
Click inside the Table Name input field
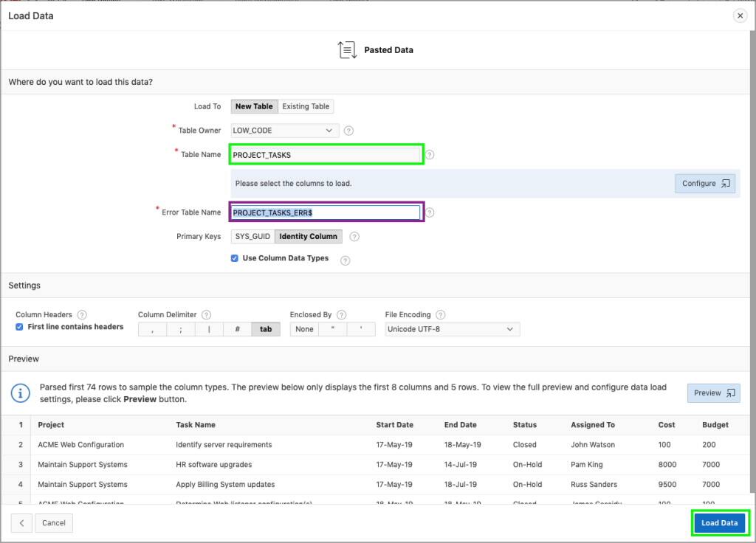[x=326, y=154]
